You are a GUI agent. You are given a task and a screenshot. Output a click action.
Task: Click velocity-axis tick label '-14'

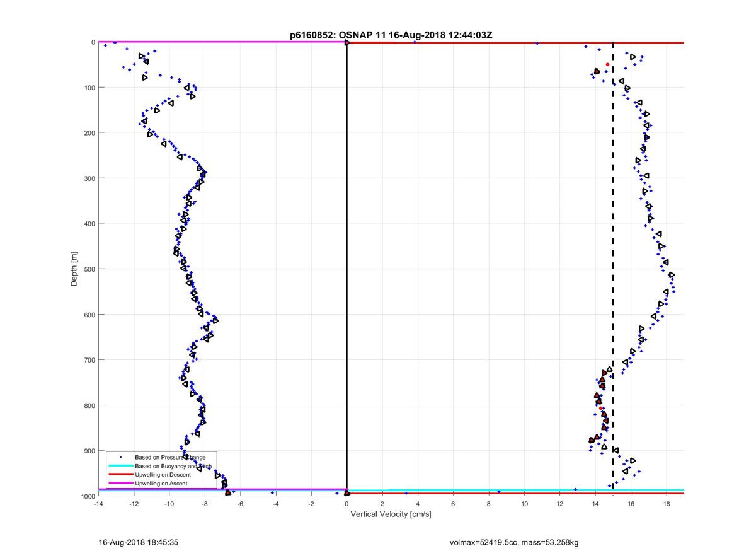98,505
